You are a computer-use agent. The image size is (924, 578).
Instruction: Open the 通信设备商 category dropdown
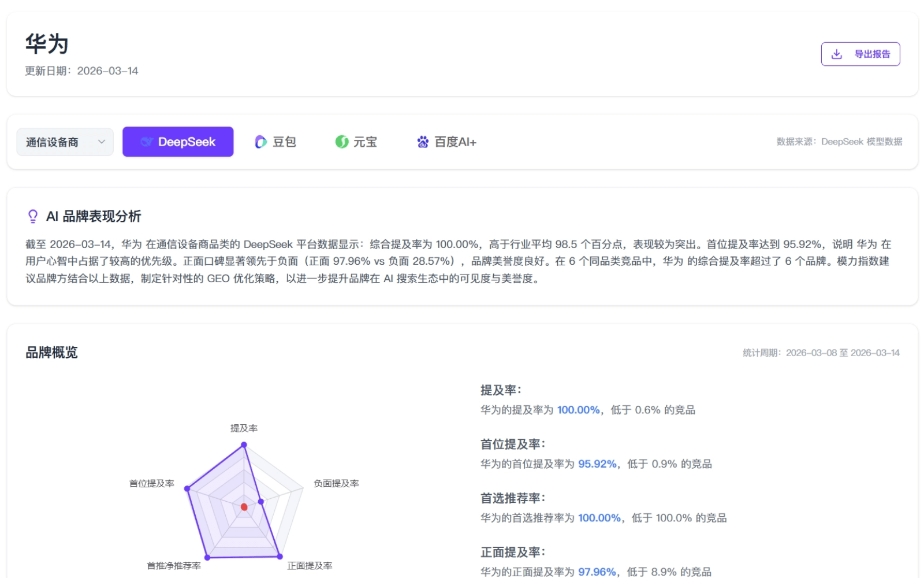(64, 141)
